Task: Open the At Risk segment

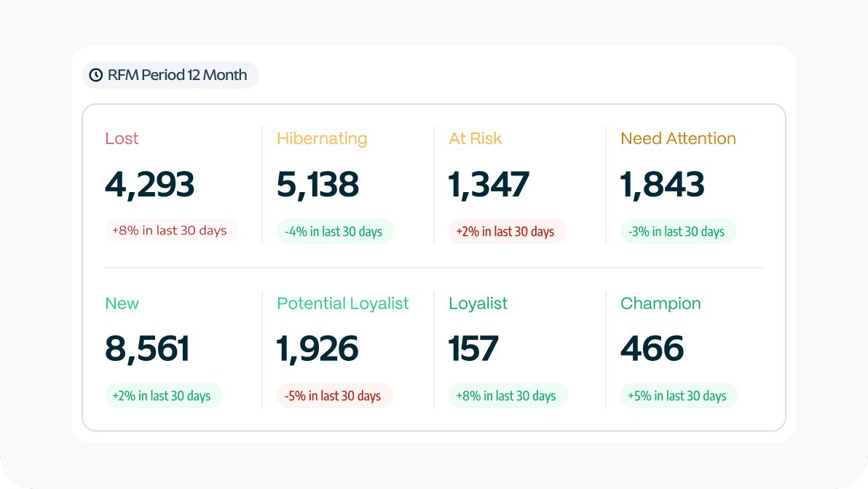Action: pos(476,138)
